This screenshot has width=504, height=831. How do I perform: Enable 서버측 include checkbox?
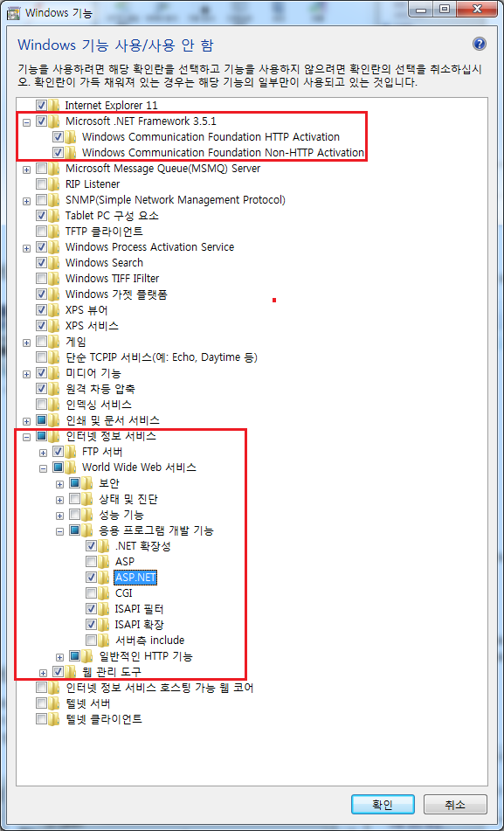pos(91,640)
